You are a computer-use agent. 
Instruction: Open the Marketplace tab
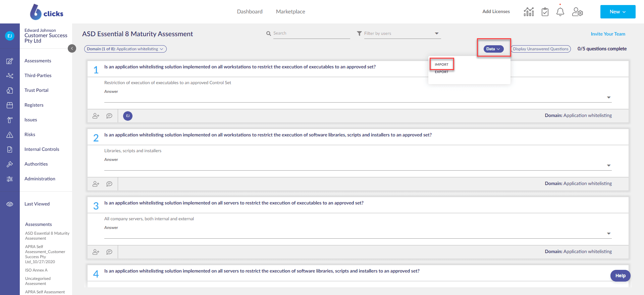coord(290,12)
